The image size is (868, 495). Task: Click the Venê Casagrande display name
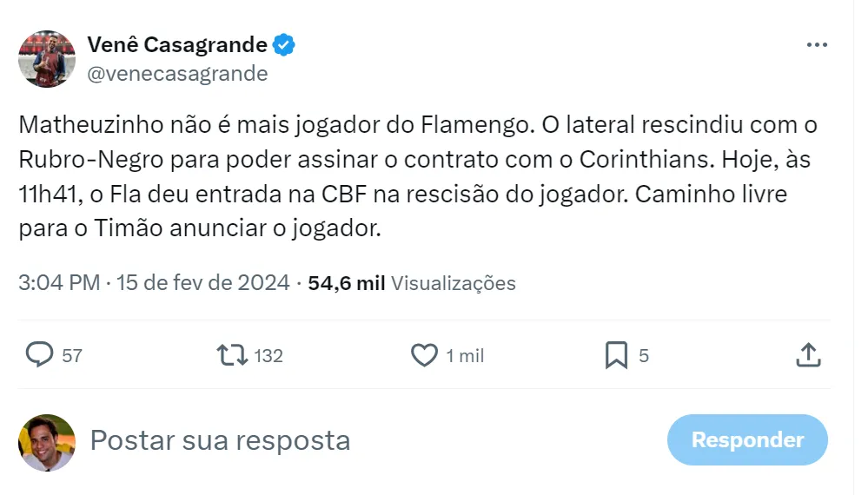178,45
